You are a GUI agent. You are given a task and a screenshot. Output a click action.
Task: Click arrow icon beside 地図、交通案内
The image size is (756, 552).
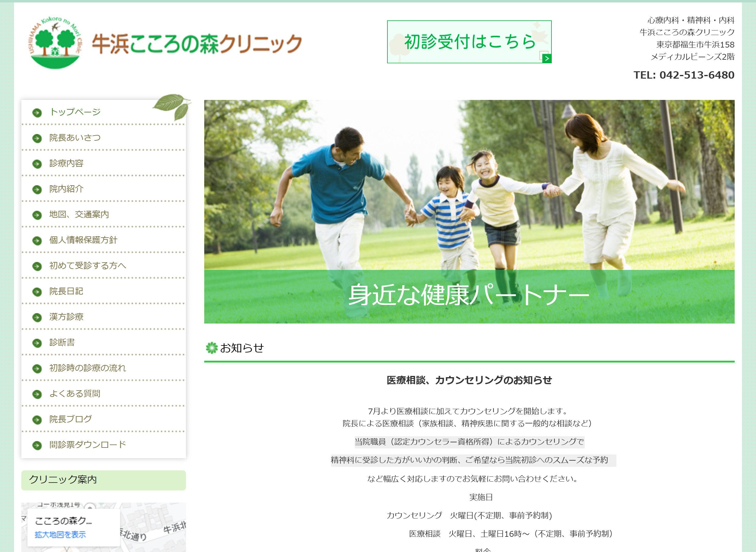[x=37, y=215]
